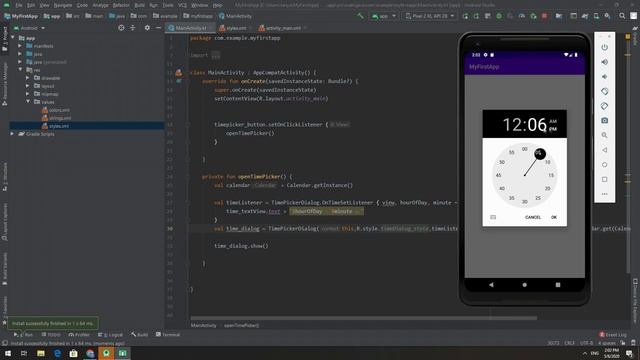Viewport: 640px width, 360px height.
Task: Select PM in the time picker
Action: pos(553,129)
